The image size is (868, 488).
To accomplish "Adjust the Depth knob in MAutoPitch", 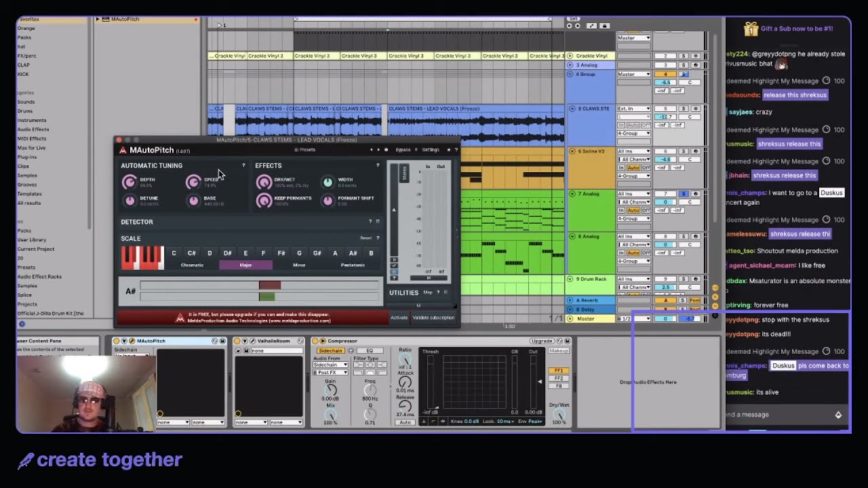I will point(129,182).
